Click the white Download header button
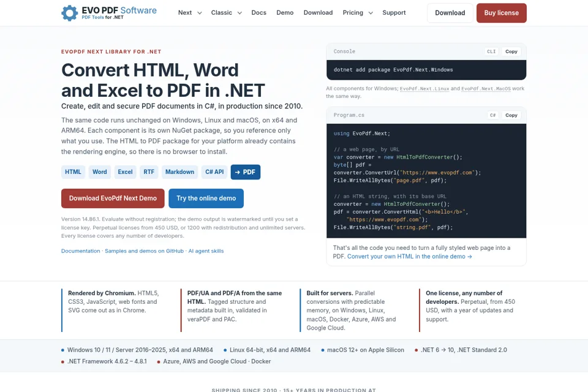Image resolution: width=588 pixels, height=392 pixels. tap(450, 13)
